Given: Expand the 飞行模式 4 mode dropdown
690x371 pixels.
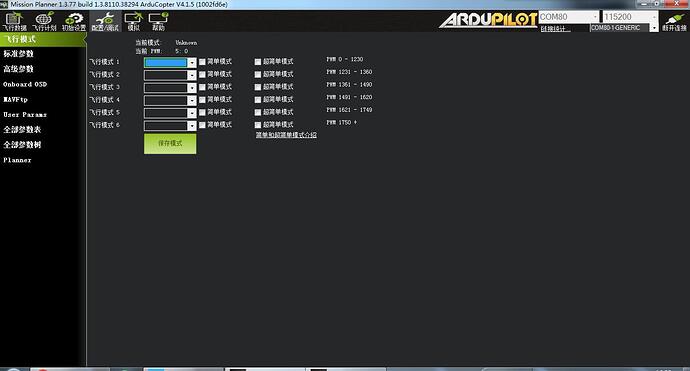Looking at the screenshot, I should 170,100.
